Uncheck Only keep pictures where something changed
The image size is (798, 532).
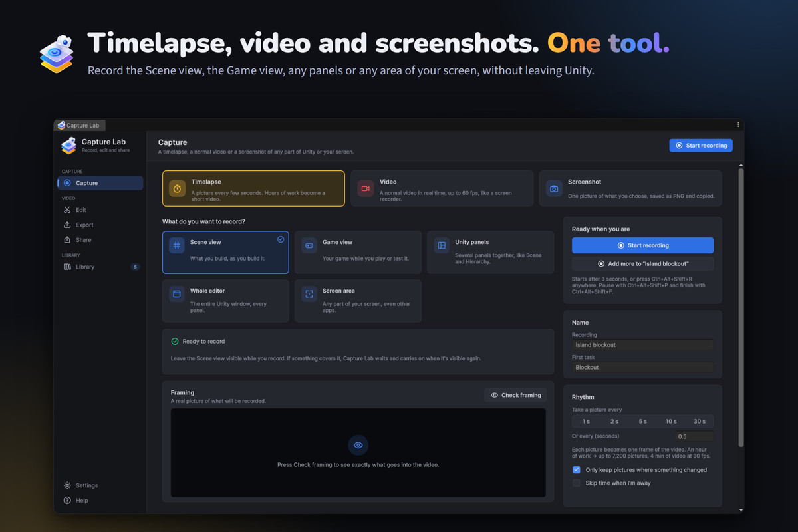point(577,469)
